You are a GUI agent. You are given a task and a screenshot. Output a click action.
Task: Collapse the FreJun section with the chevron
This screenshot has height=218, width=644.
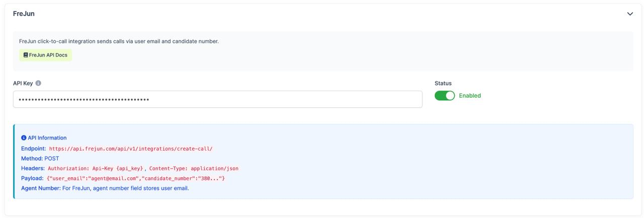(x=629, y=14)
